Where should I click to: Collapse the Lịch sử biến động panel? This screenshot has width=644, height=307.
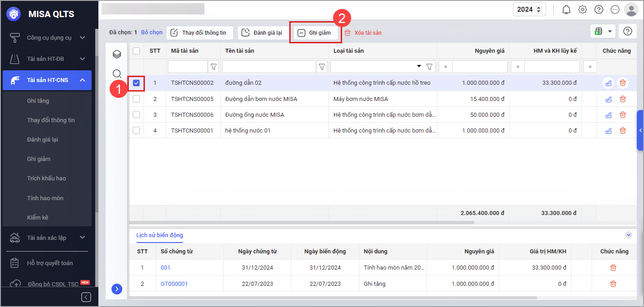coord(628,235)
